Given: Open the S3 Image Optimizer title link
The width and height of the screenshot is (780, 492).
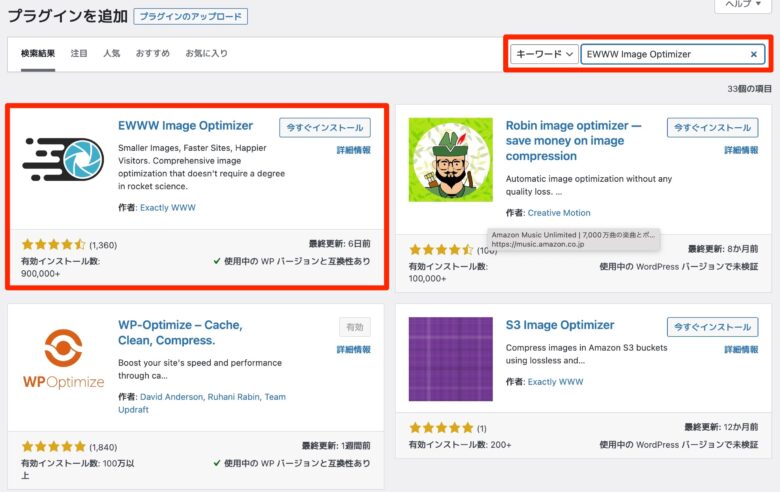Looking at the screenshot, I should point(560,325).
